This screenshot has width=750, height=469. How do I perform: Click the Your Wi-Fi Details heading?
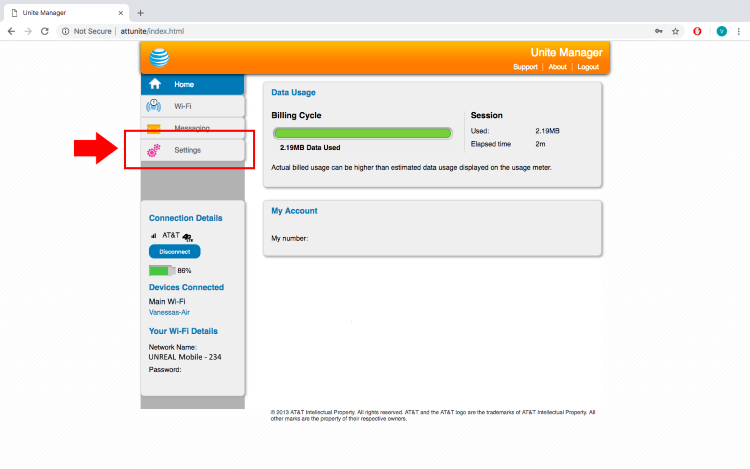click(x=183, y=331)
